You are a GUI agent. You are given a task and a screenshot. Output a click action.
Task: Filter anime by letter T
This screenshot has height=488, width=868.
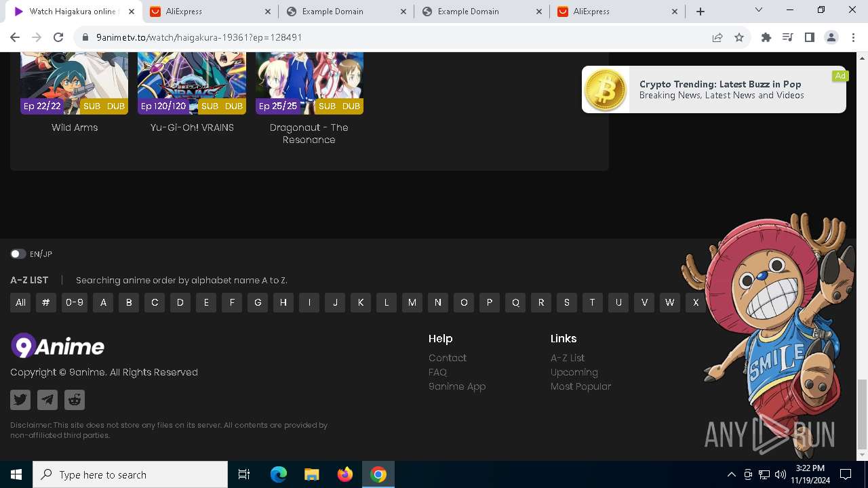pyautogui.click(x=593, y=302)
